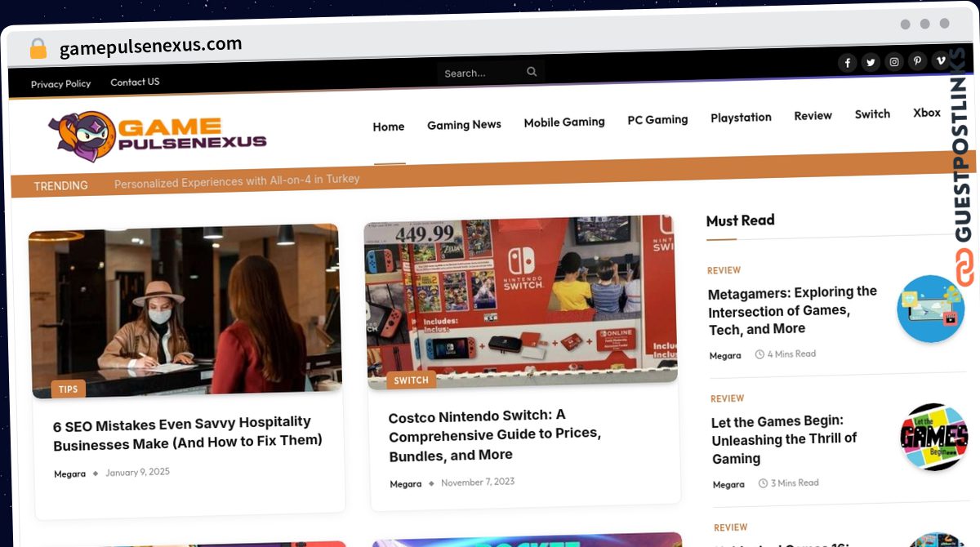Image resolution: width=980 pixels, height=547 pixels.
Task: Click the Game Pulsenexus logo
Action: [157, 136]
